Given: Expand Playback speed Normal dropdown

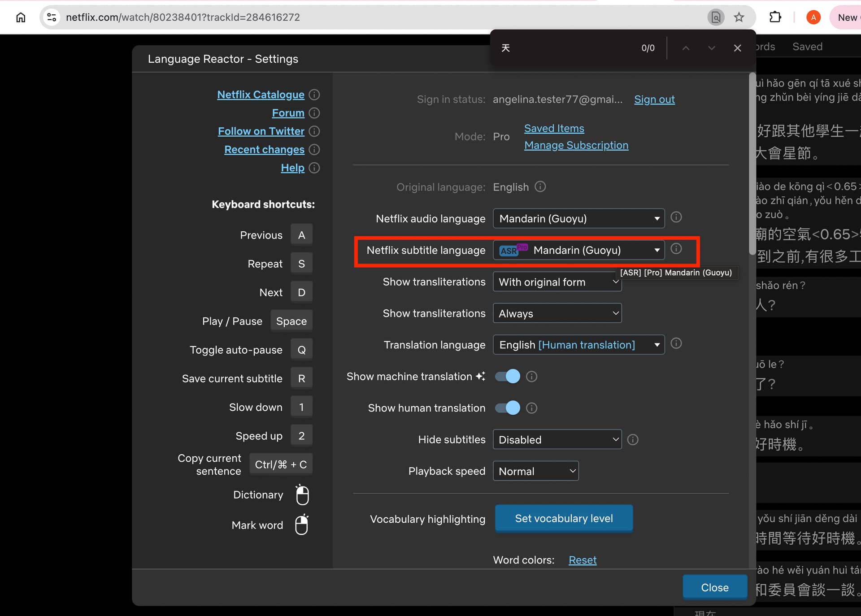Looking at the screenshot, I should pyautogui.click(x=535, y=471).
